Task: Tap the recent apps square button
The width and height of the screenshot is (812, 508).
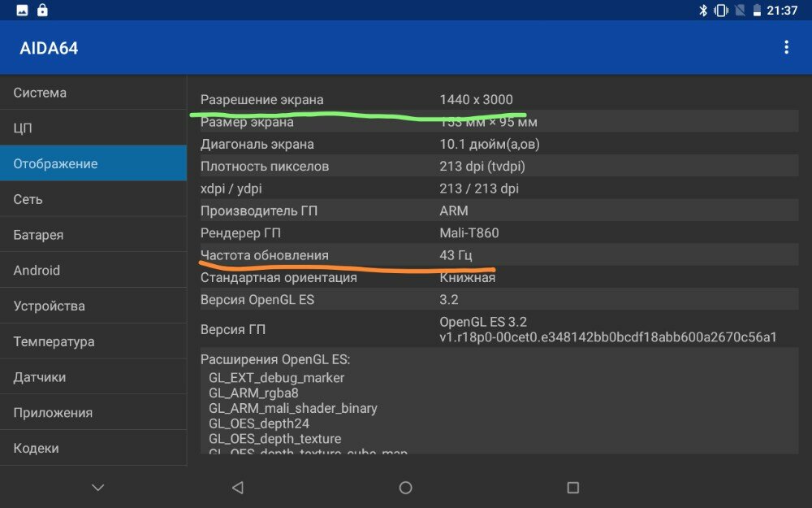Action: [x=572, y=487]
